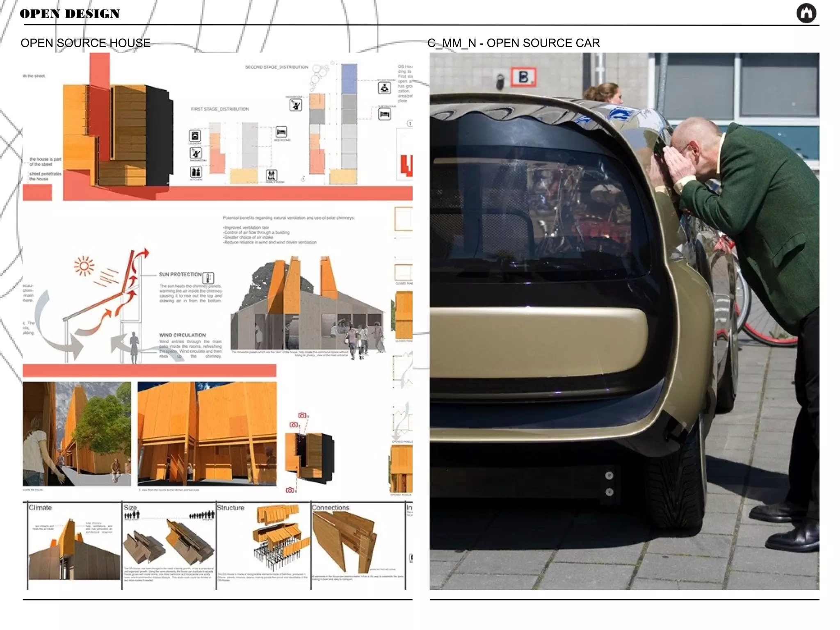Click the bed rooms icon in first stage

(x=281, y=132)
